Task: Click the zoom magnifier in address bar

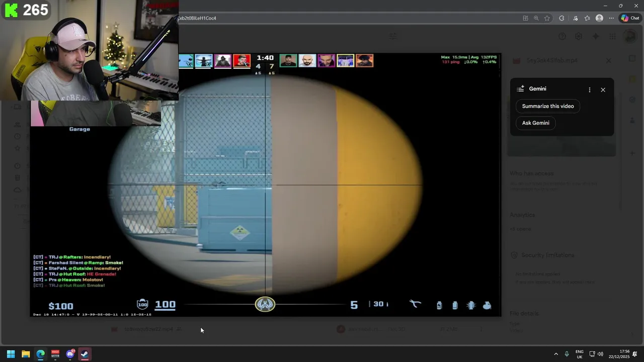Action: click(536, 18)
